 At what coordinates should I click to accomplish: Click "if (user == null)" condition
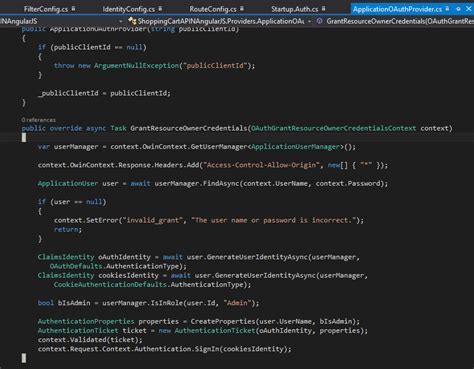coord(72,202)
